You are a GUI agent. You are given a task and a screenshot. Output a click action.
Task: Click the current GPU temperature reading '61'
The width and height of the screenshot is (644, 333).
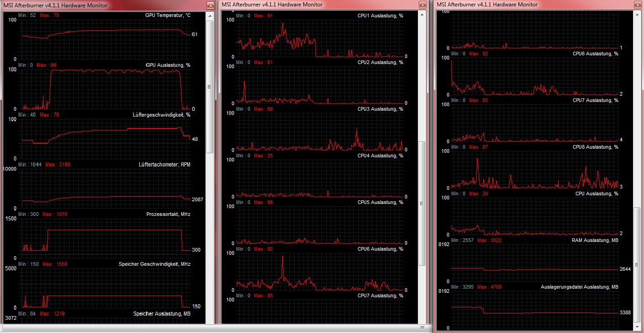[195, 35]
